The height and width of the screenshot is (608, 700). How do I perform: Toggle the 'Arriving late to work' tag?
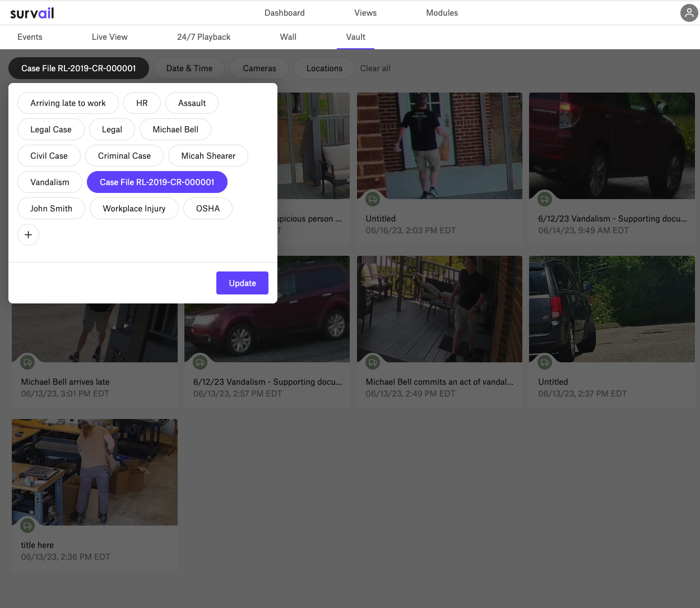pos(68,103)
